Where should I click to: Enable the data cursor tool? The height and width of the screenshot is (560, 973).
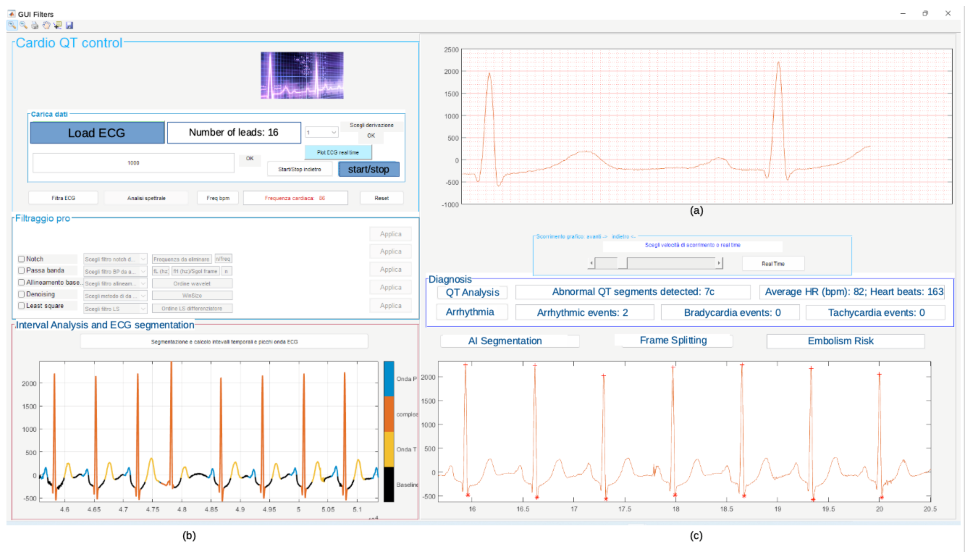point(58,25)
